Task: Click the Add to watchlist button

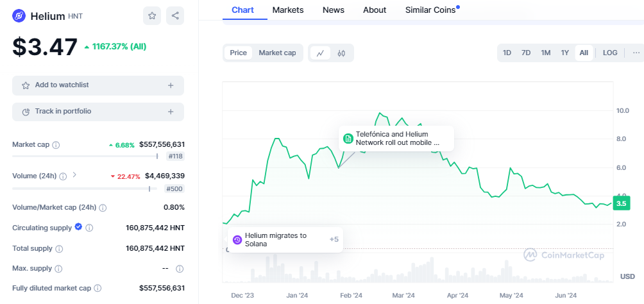Action: click(98, 85)
